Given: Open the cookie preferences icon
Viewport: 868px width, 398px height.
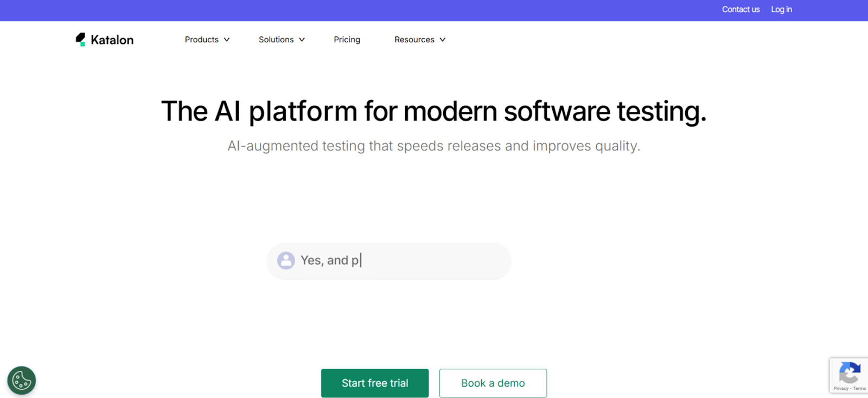Looking at the screenshot, I should pyautogui.click(x=22, y=380).
